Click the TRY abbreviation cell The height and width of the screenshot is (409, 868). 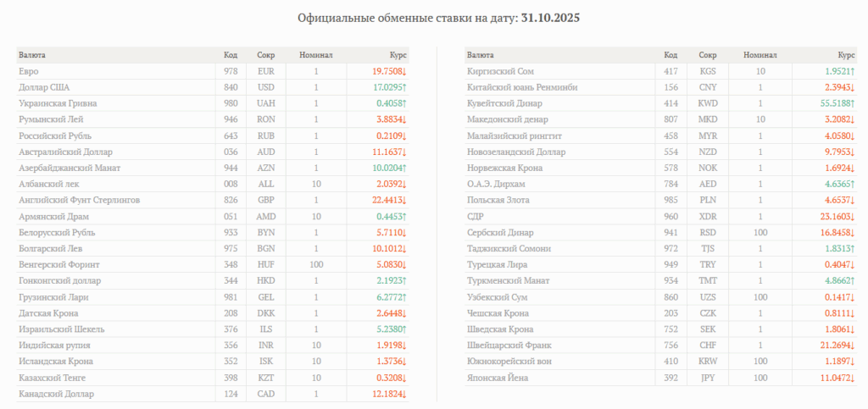point(708,264)
